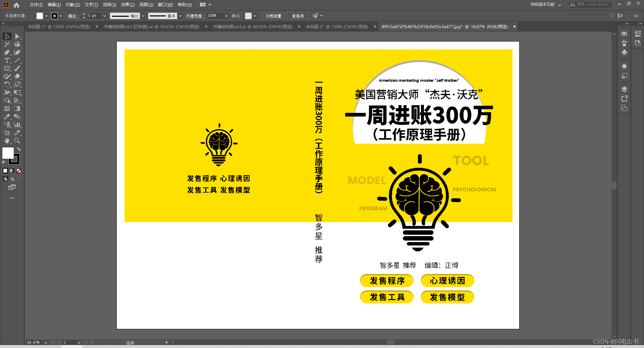Select the Magic Wand tool
Image resolution: width=644 pixels, height=348 pixels.
point(7,44)
